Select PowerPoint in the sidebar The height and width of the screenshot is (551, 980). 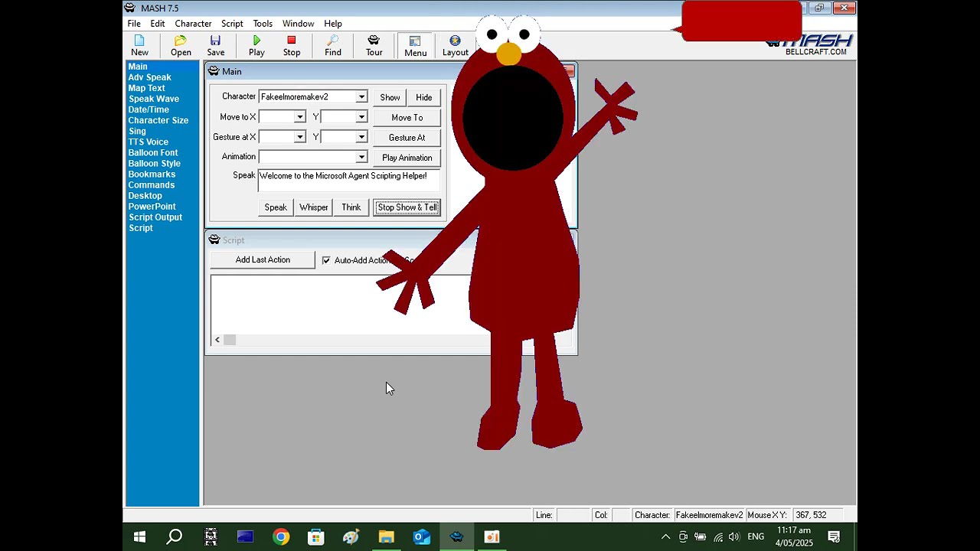(152, 206)
